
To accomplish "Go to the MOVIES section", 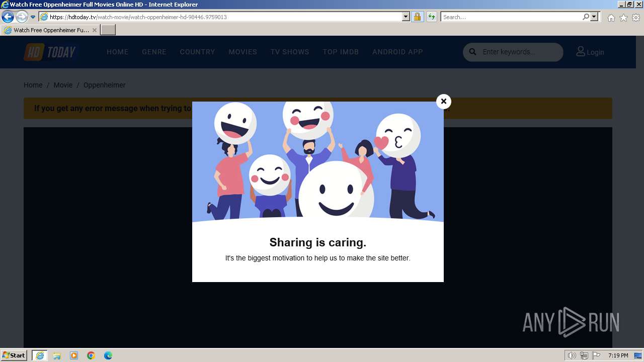I will 243,52.
